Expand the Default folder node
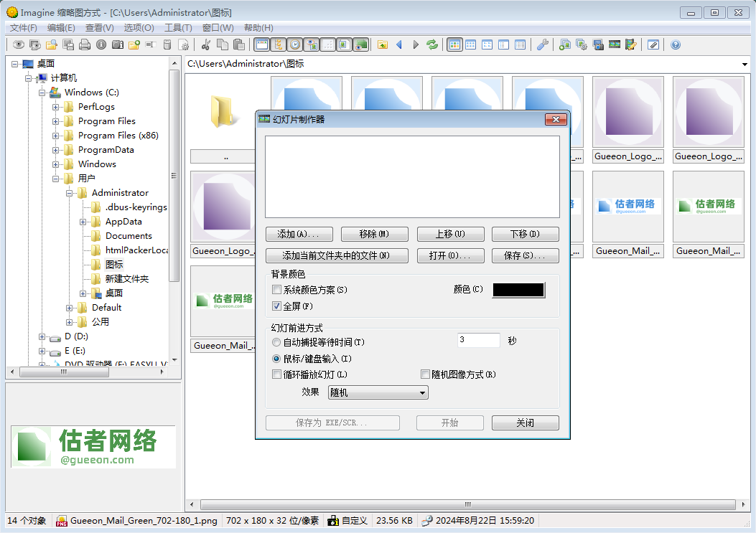 point(70,308)
